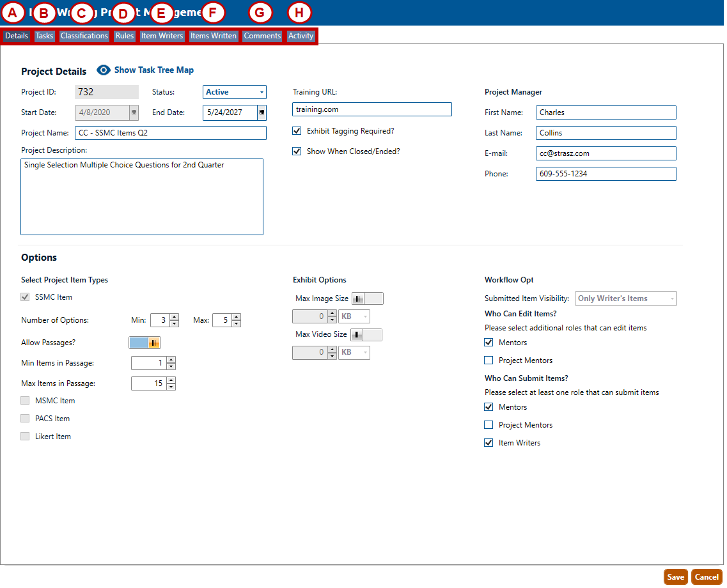Open the Max Image Size KB unit dropdown
The height and width of the screenshot is (588, 727).
354,316
